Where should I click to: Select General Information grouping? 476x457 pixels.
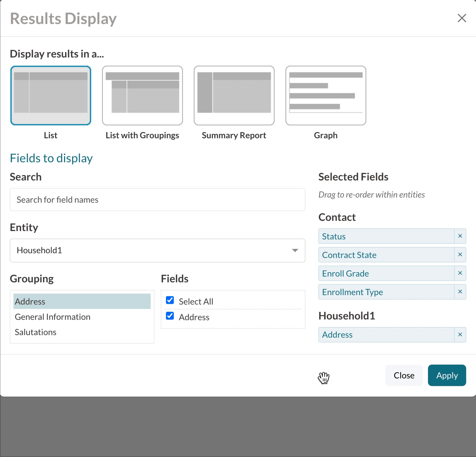coord(53,317)
